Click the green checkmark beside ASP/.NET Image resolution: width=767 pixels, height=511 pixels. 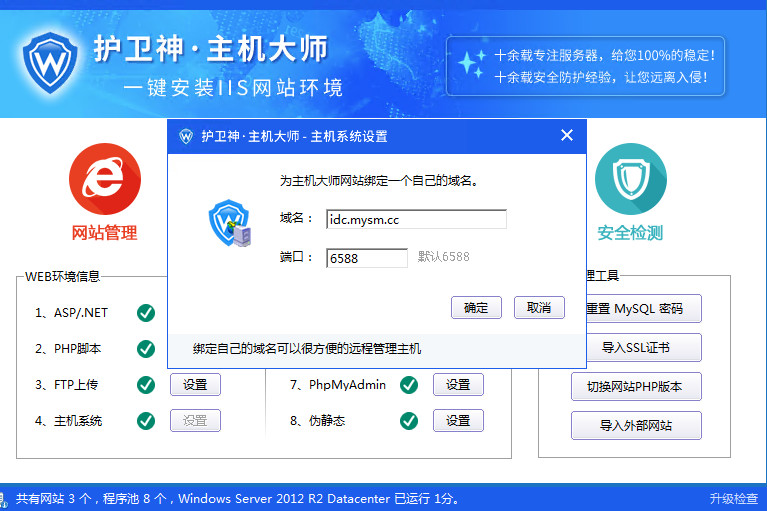146,313
